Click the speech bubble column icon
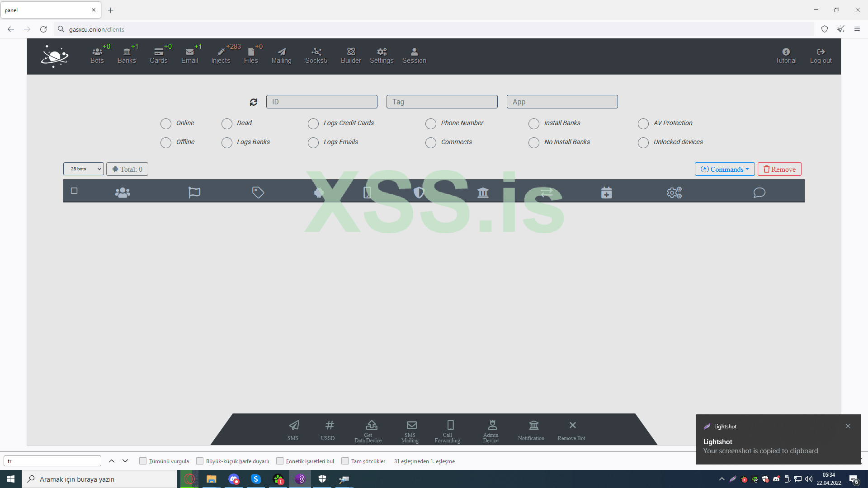This screenshot has height=488, width=868. coord(759,192)
